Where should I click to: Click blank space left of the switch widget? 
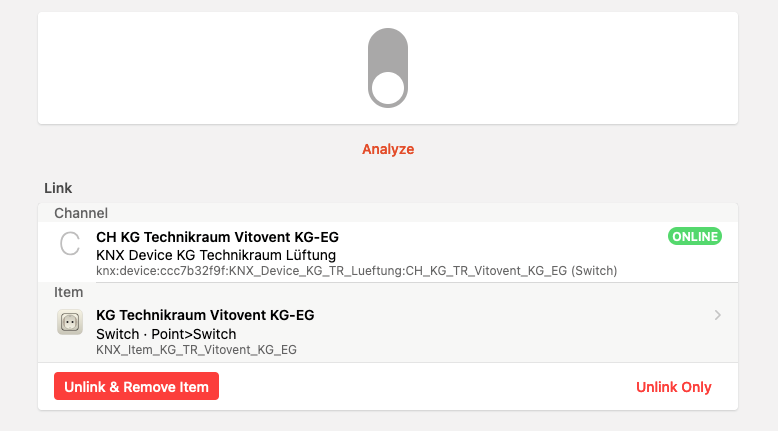pos(200,68)
